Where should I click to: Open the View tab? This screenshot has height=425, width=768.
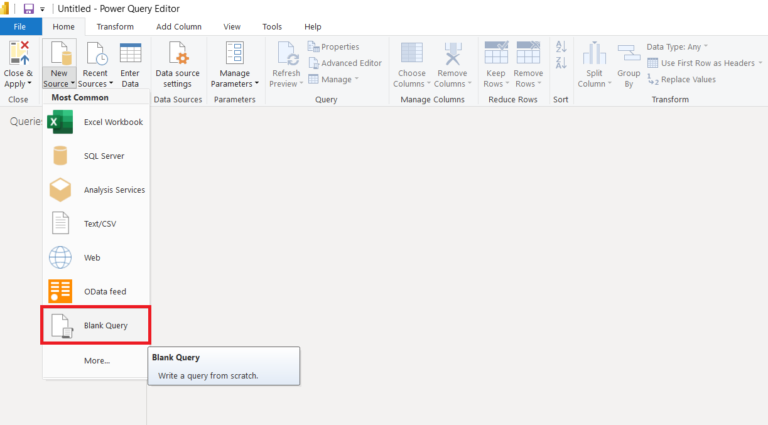click(x=232, y=26)
